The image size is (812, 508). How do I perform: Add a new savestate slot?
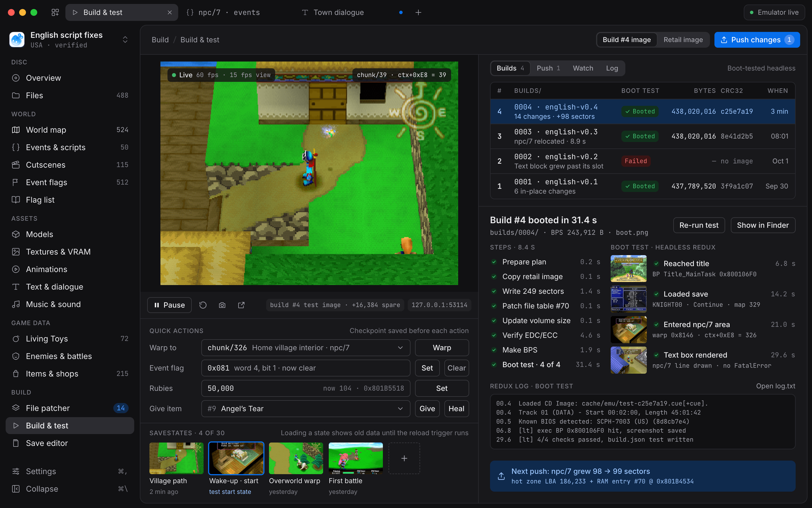[x=404, y=458]
